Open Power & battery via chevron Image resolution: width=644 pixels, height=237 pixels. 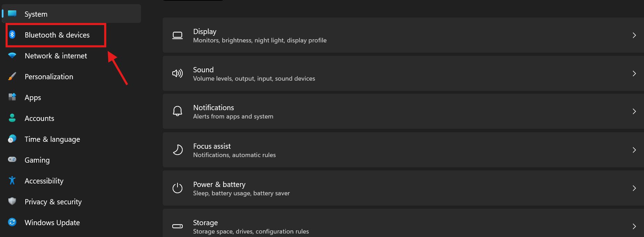[634, 188]
